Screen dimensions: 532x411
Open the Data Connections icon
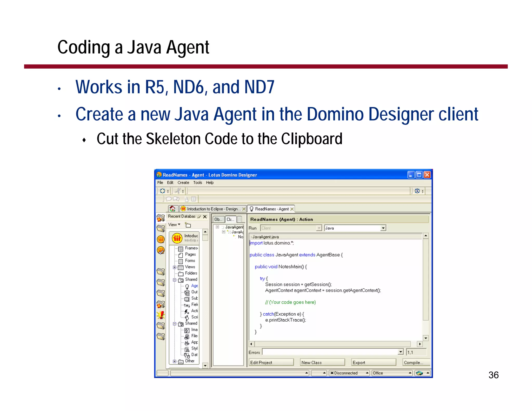tap(187, 355)
